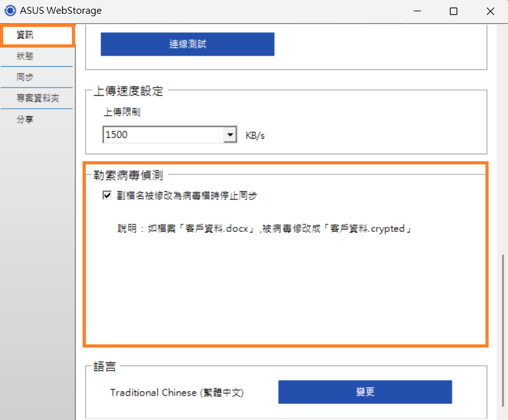Click the 變更 language button

[x=365, y=392]
